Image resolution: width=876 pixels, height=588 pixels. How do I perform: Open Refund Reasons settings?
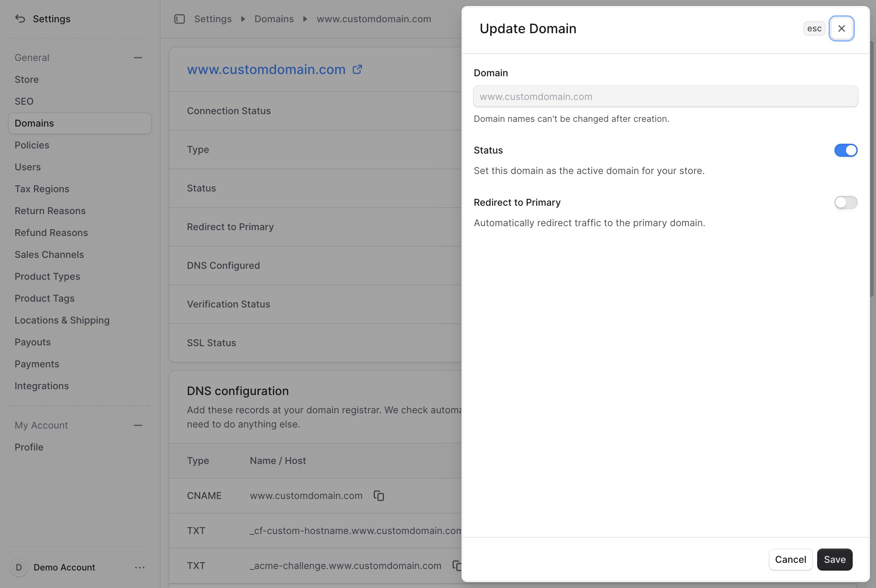80,232
